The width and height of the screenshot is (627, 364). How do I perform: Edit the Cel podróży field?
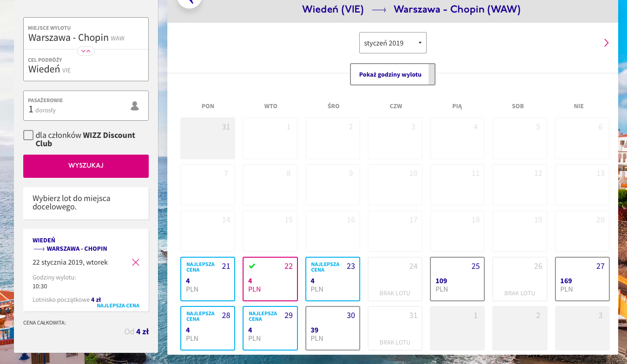pyautogui.click(x=86, y=65)
